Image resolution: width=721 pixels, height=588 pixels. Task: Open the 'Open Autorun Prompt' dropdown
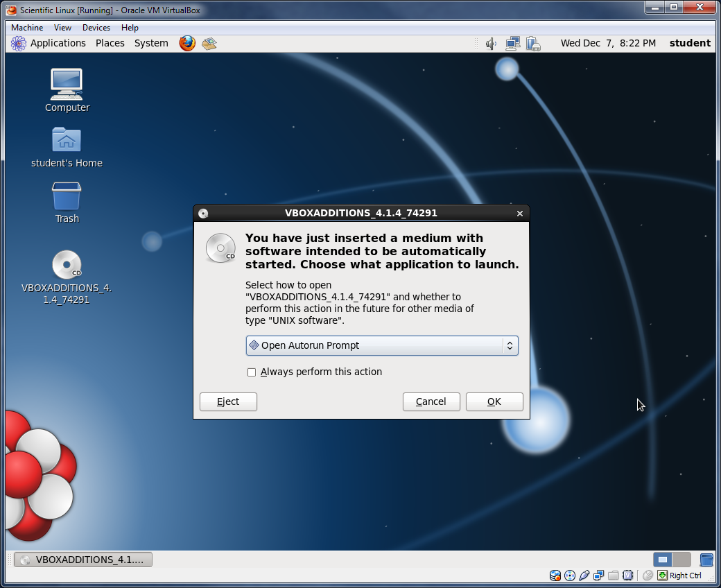click(382, 346)
